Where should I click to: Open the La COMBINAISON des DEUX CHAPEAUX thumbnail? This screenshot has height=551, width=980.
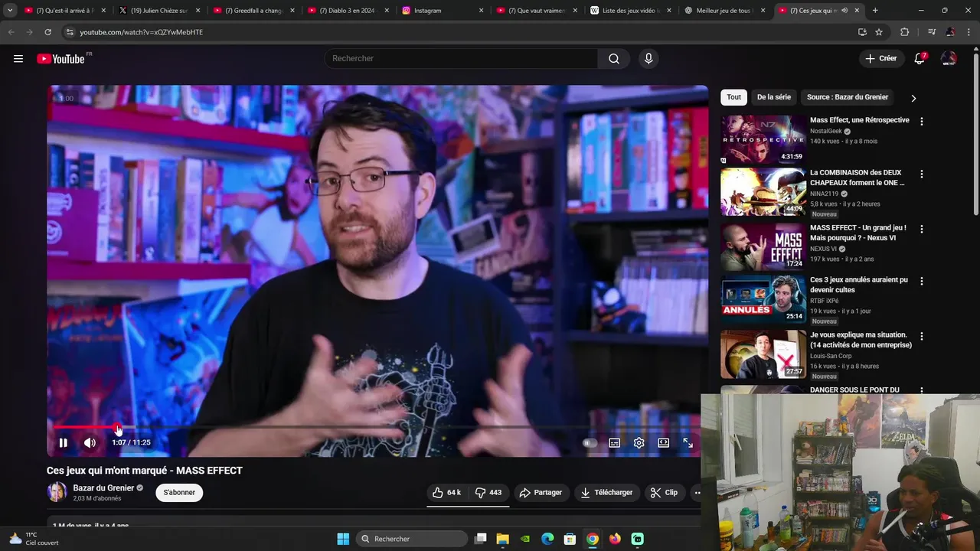(763, 192)
